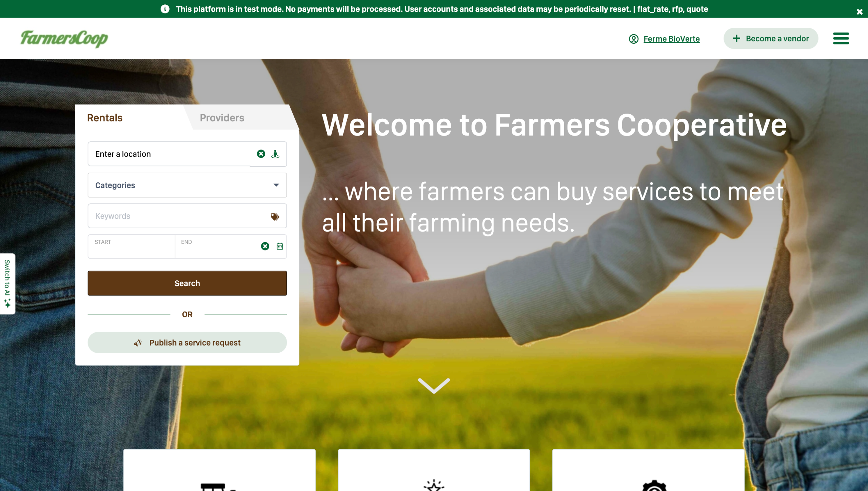Use my current location pin icon
The width and height of the screenshot is (868, 491).
[x=275, y=154]
